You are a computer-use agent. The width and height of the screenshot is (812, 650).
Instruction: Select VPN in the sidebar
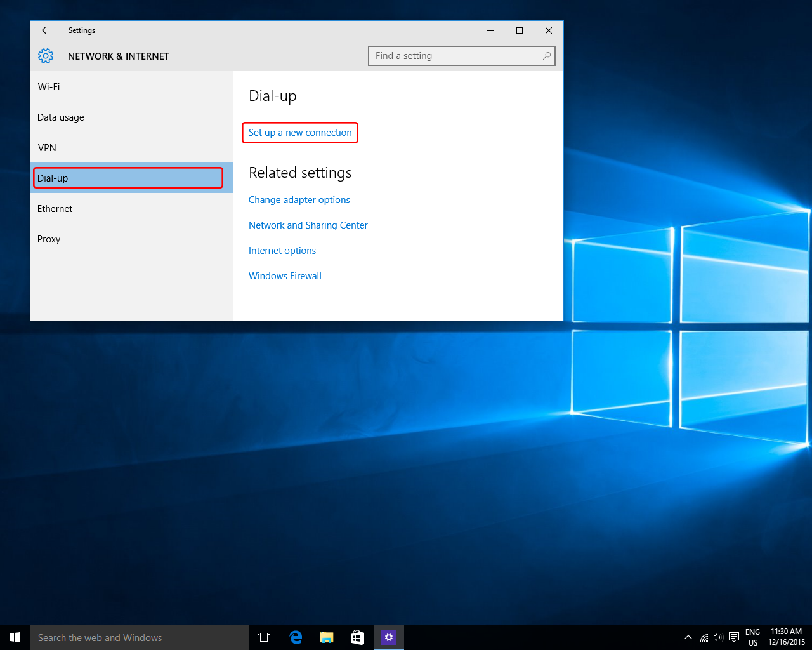[132, 148]
